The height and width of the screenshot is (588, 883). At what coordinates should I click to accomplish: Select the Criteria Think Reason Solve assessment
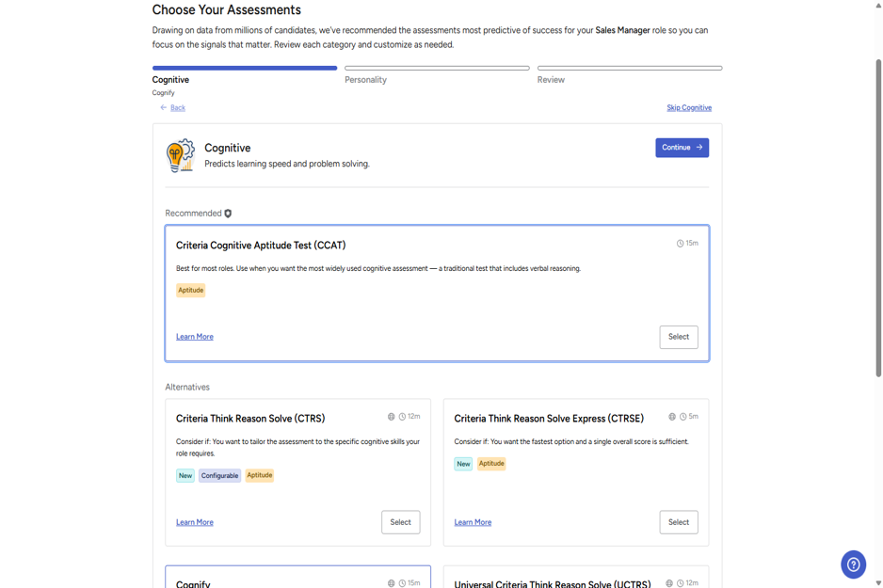[400, 522]
